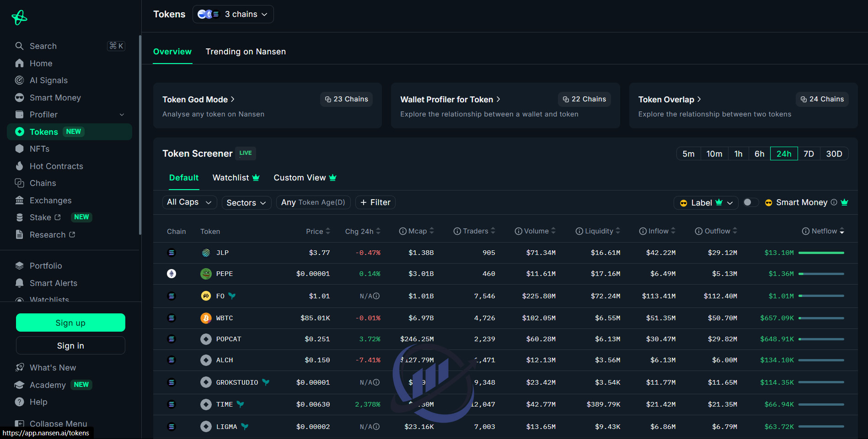The width and height of the screenshot is (868, 439).
Task: Select the 10m timeframe
Action: click(x=714, y=153)
